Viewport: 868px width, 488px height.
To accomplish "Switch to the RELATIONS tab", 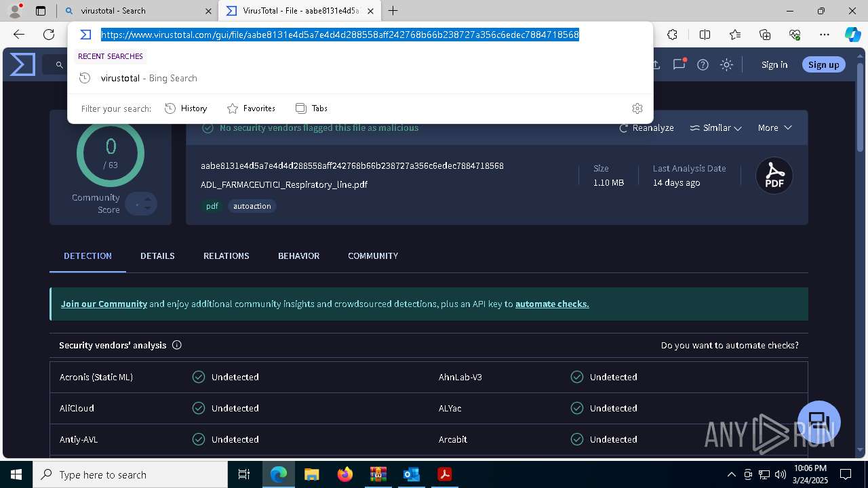I will tap(226, 256).
